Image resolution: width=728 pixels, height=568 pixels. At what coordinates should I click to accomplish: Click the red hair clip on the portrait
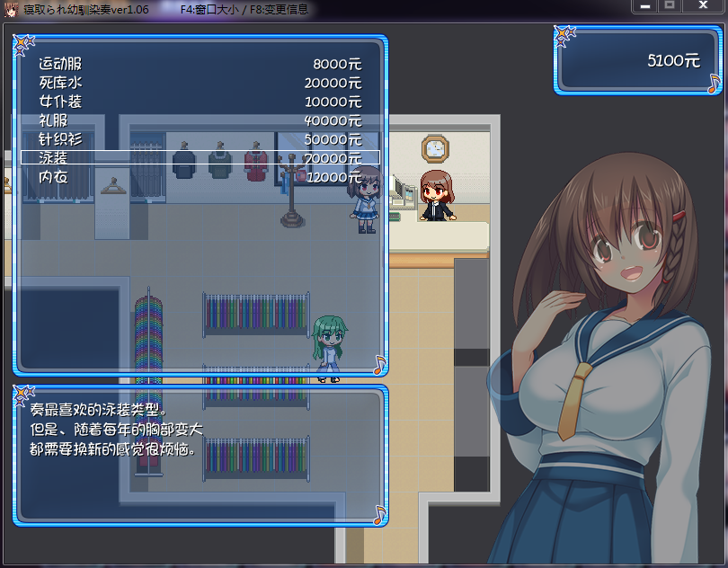679,217
